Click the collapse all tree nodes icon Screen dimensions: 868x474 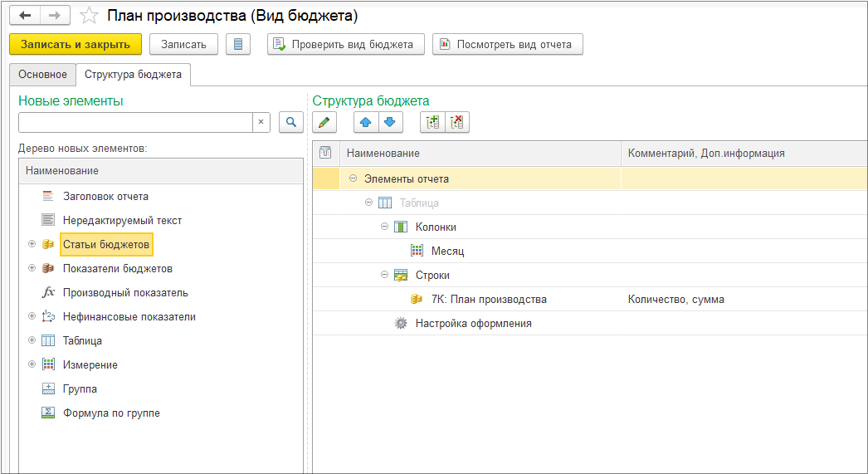456,122
